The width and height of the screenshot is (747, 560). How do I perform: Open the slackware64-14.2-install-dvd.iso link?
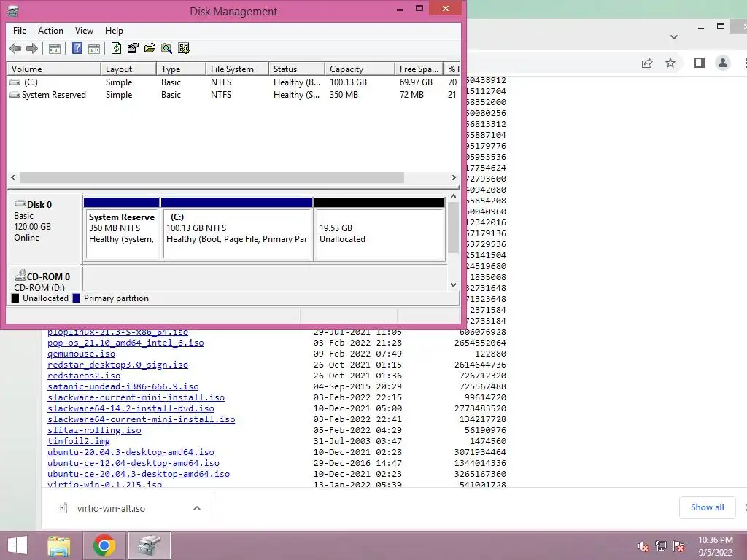[x=131, y=408]
